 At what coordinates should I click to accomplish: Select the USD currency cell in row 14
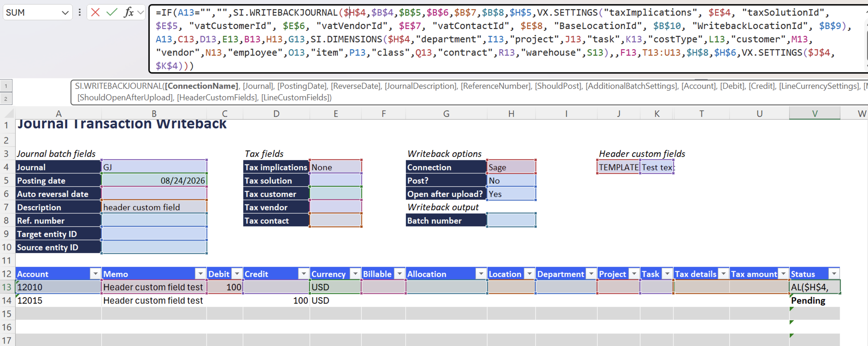336,300
